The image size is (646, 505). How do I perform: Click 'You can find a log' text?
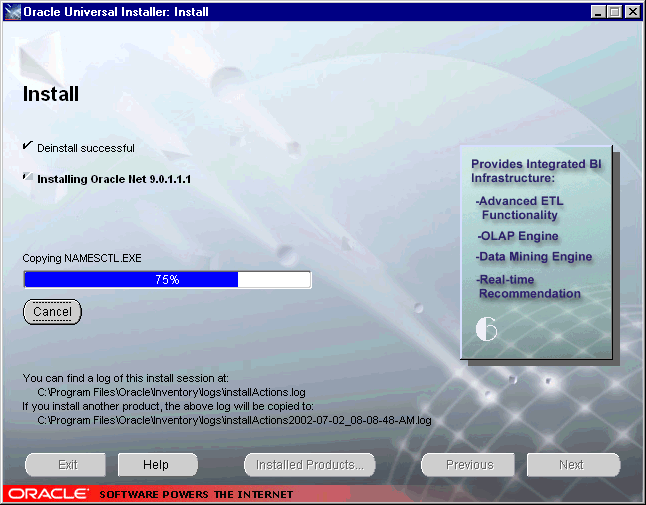[x=126, y=378]
